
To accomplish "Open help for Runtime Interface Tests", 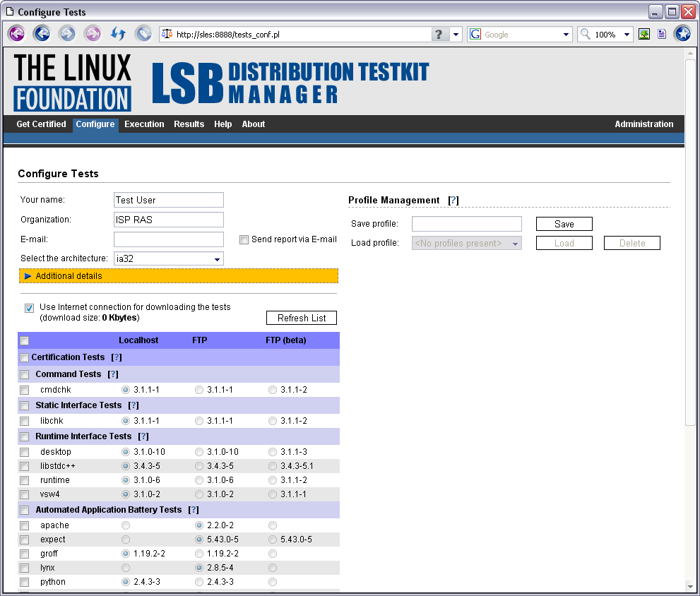I will 143,436.
